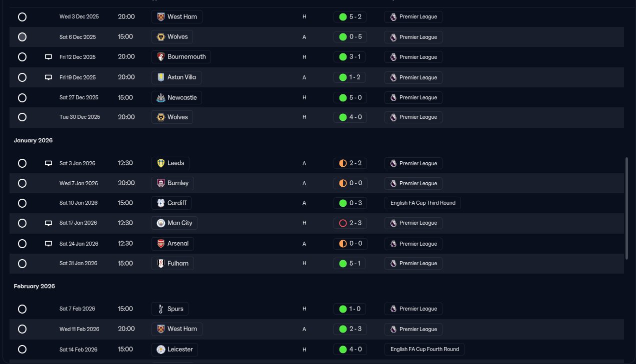Click the vertical scrollbar thumb
The image size is (636, 364).
[627, 208]
